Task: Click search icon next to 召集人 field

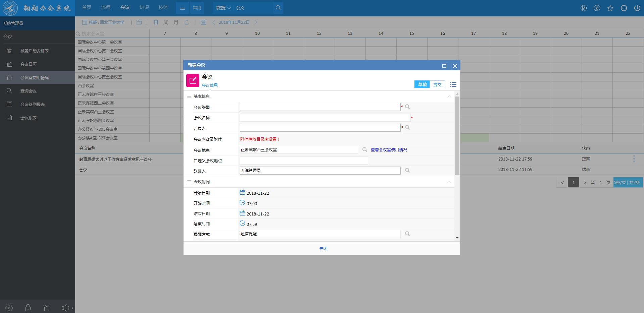Action: pyautogui.click(x=407, y=128)
